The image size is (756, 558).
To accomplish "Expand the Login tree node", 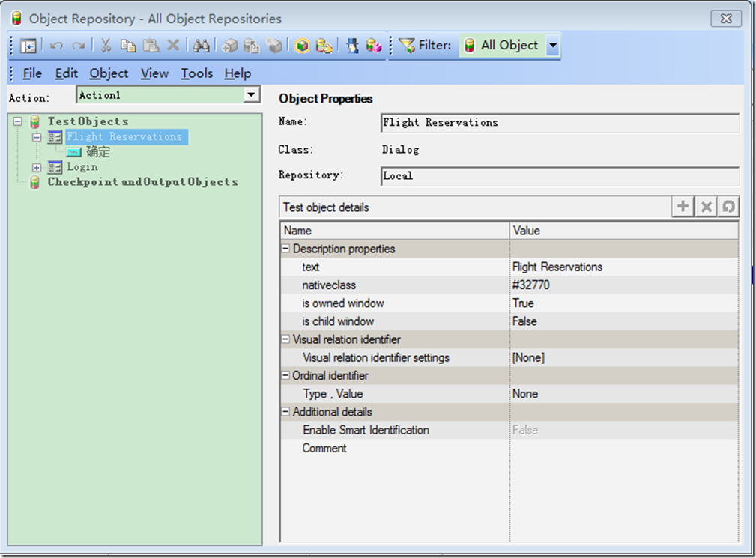I will (37, 167).
